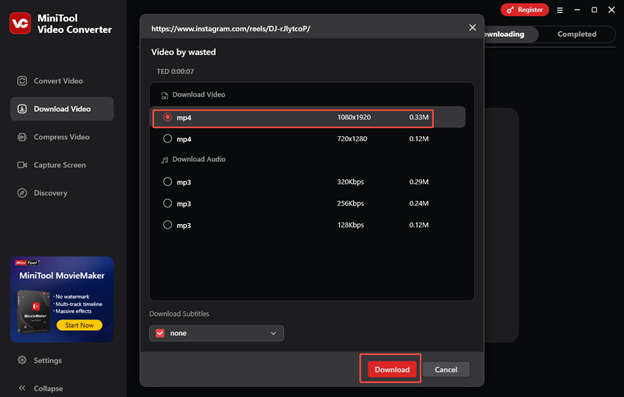
Task: Click the Capture Screen camera icon
Action: (22, 165)
